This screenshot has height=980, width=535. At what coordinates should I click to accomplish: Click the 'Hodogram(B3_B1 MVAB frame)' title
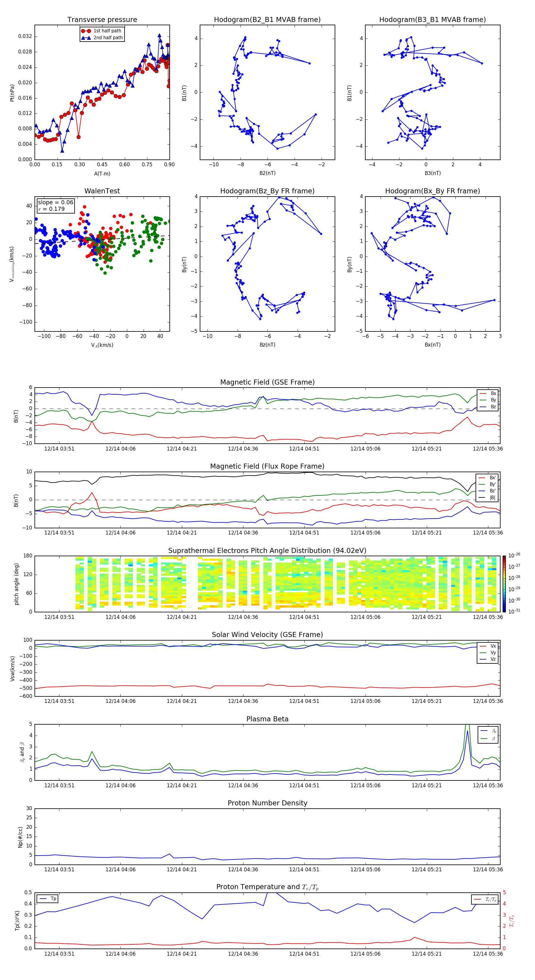tap(432, 20)
